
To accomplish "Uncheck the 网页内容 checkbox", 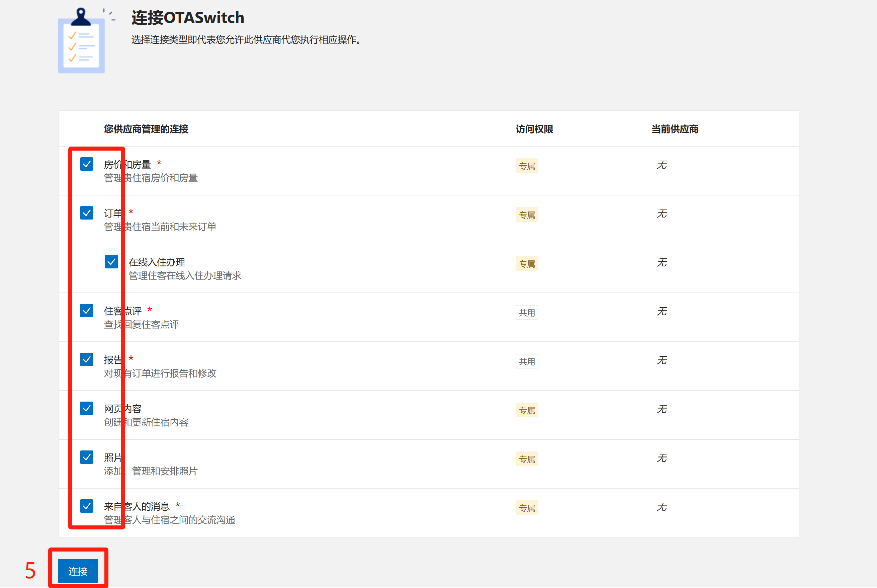I will click(x=87, y=408).
